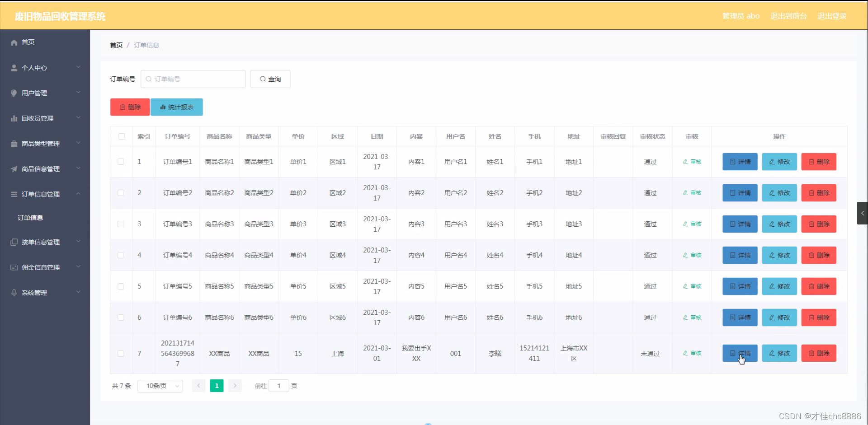The height and width of the screenshot is (425, 868).
Task: Click the red bulk 删除 button above table
Action: pyautogui.click(x=130, y=107)
